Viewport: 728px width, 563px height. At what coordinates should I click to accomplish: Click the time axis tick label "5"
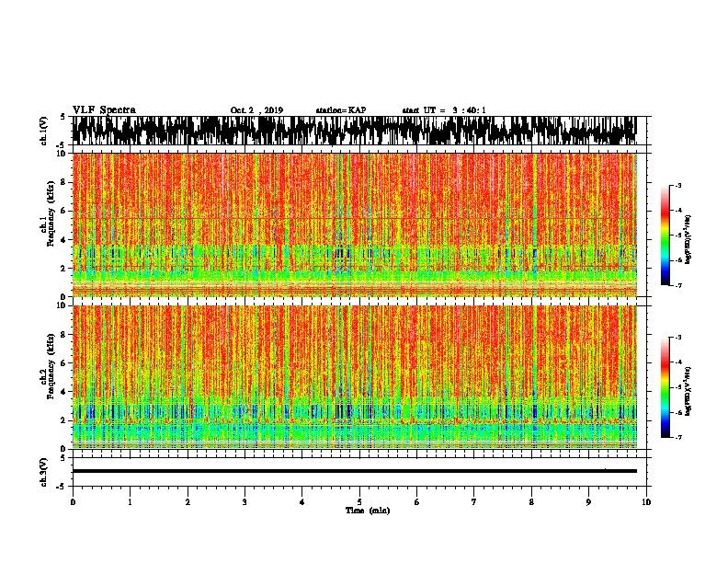tap(359, 502)
